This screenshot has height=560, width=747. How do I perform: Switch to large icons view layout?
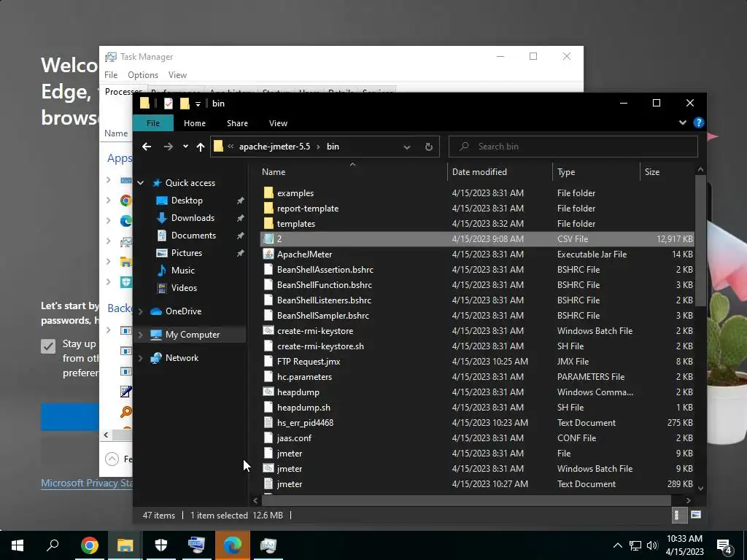[x=695, y=515]
